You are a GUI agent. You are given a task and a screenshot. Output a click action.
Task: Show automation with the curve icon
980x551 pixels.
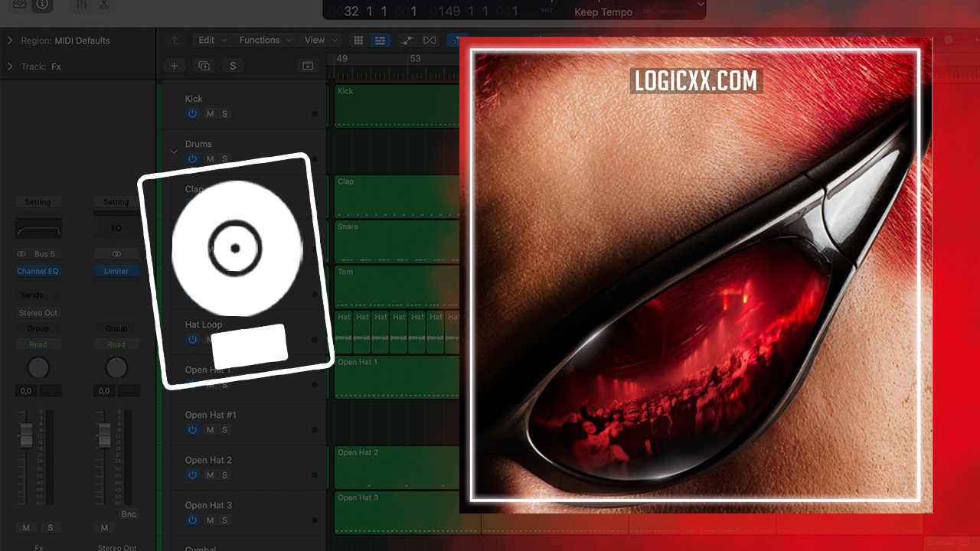[407, 40]
